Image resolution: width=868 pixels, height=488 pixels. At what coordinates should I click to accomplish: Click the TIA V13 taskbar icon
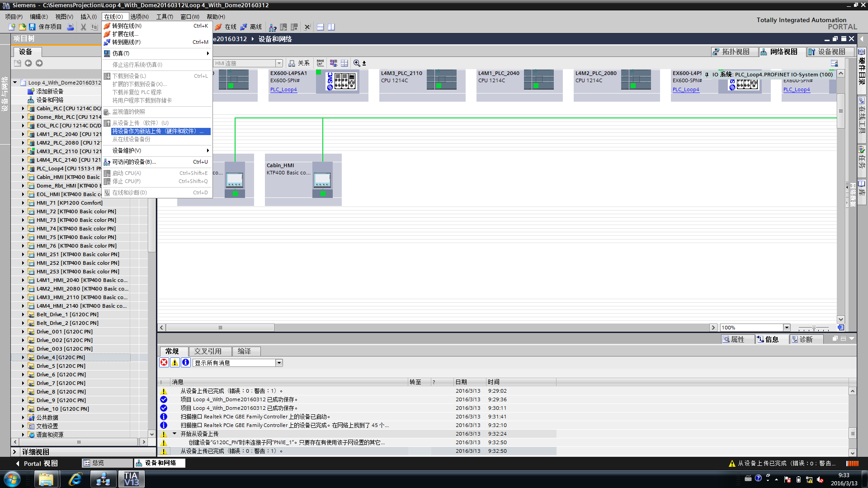(x=131, y=479)
